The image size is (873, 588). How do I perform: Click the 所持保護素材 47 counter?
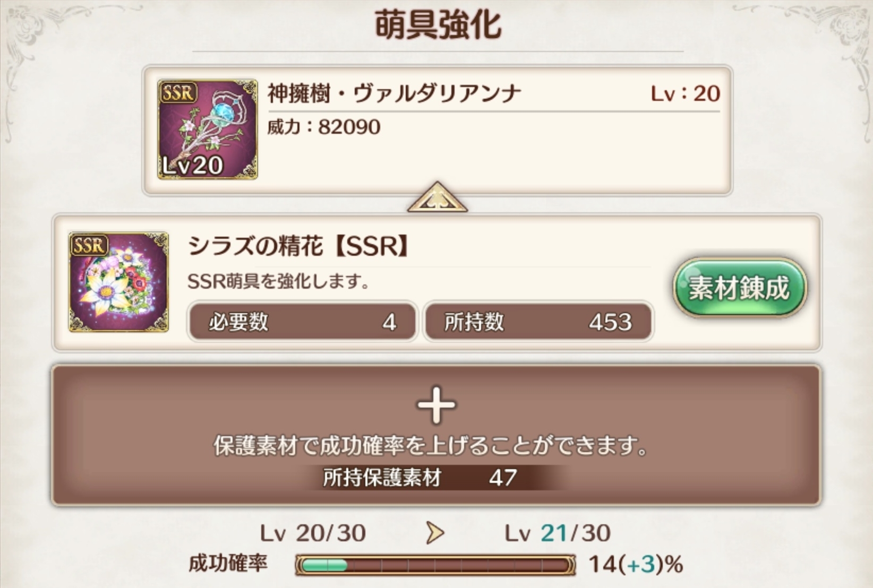(x=420, y=478)
